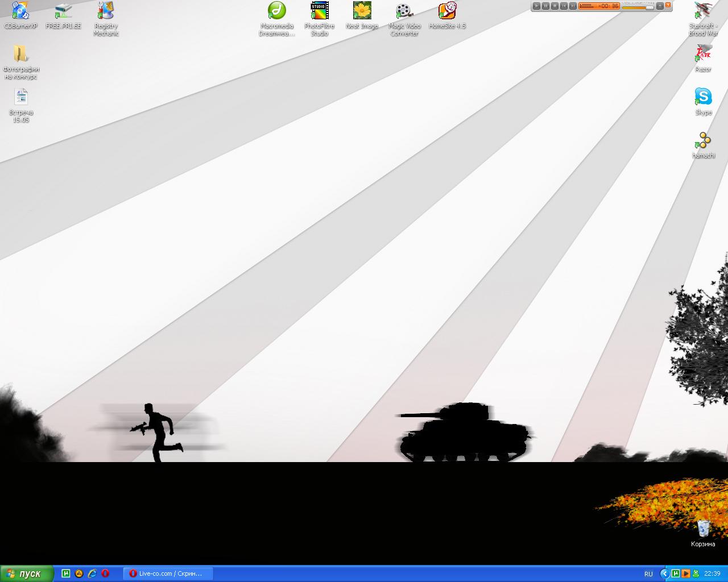Launch Internet Explorer from Quick Launch

[x=92, y=573]
